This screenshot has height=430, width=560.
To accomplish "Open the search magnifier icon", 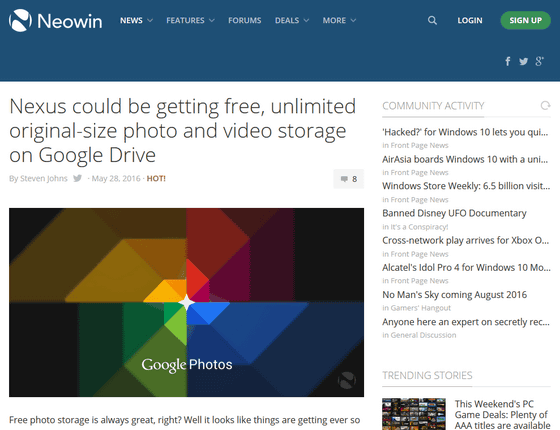I will pos(432,20).
